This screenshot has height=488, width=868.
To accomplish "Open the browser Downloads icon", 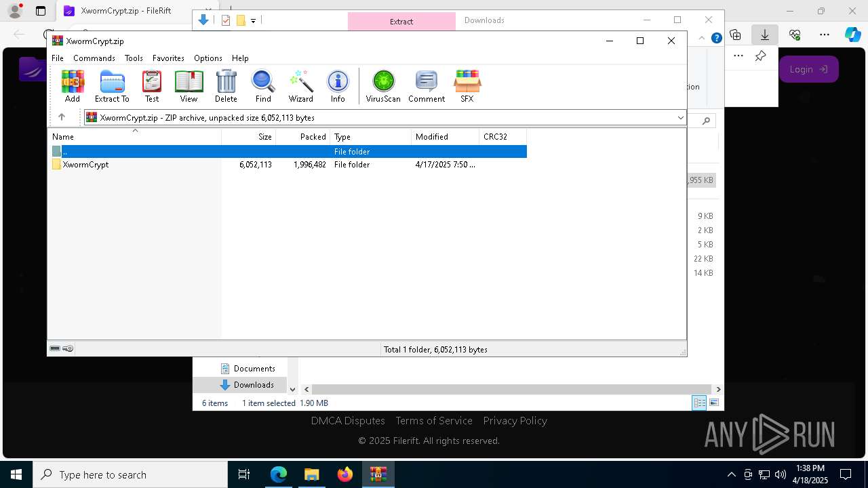I will [x=765, y=35].
